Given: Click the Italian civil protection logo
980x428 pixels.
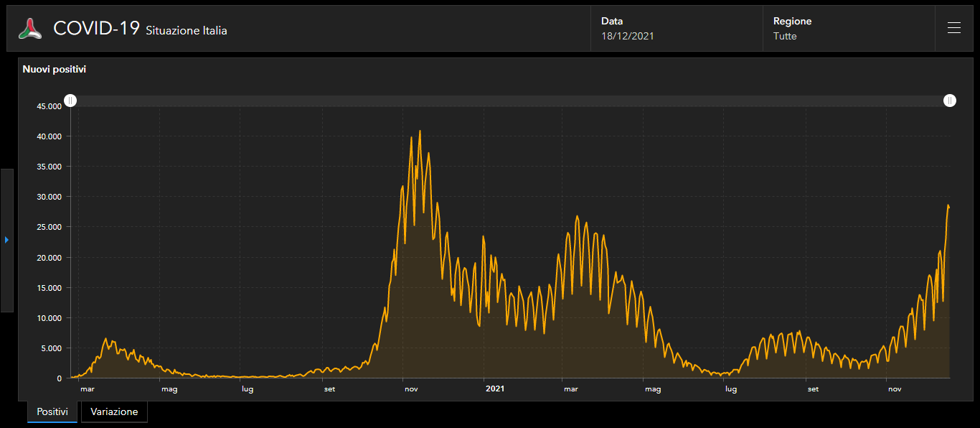Looking at the screenshot, I should [x=30, y=29].
